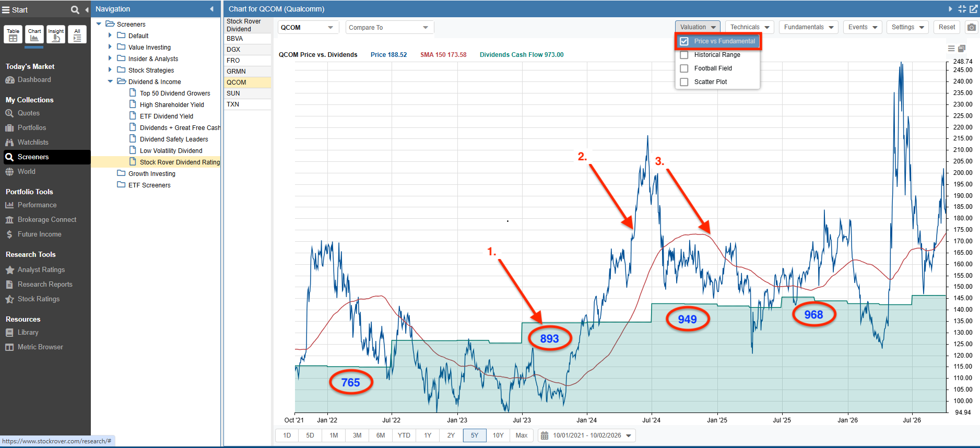
Task: Open Portfolios collection
Action: pyautogui.click(x=32, y=128)
